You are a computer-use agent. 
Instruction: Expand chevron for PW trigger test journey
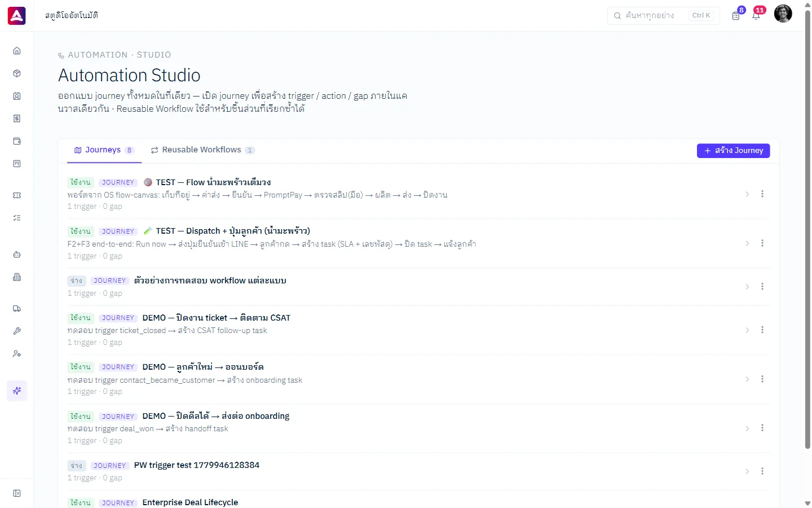pos(747,471)
